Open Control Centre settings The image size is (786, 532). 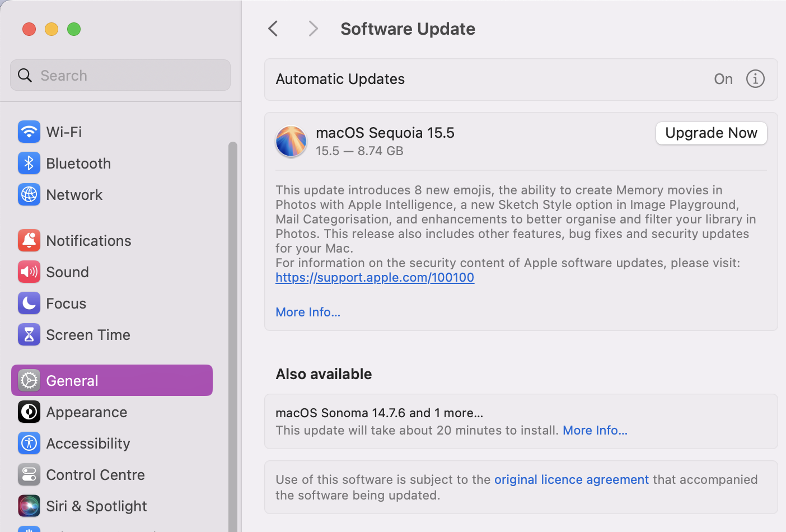tap(95, 474)
